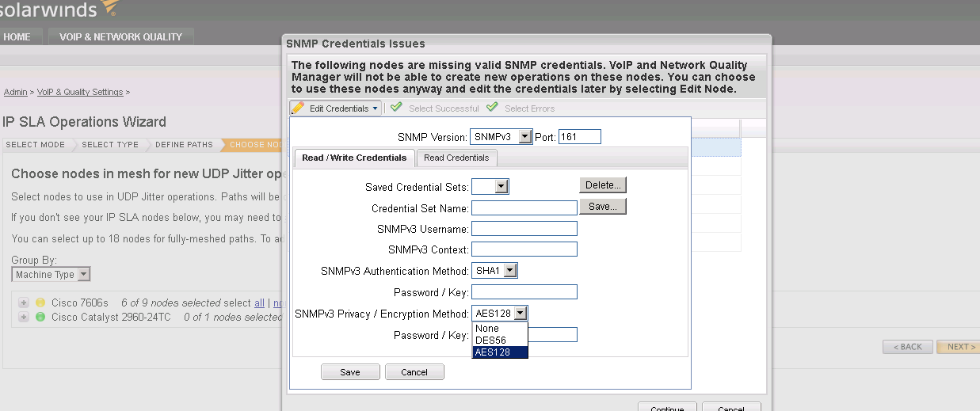Expand the Cisco 7606s group

point(23,303)
